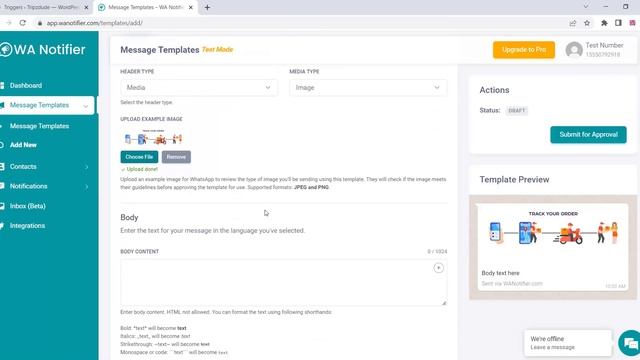Bookmark this page with the star icon
Viewport: 640px width, 360px height.
pos(587,23)
